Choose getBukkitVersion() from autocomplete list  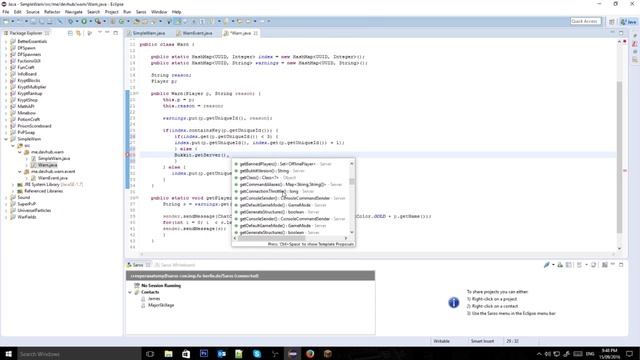(x=291, y=171)
